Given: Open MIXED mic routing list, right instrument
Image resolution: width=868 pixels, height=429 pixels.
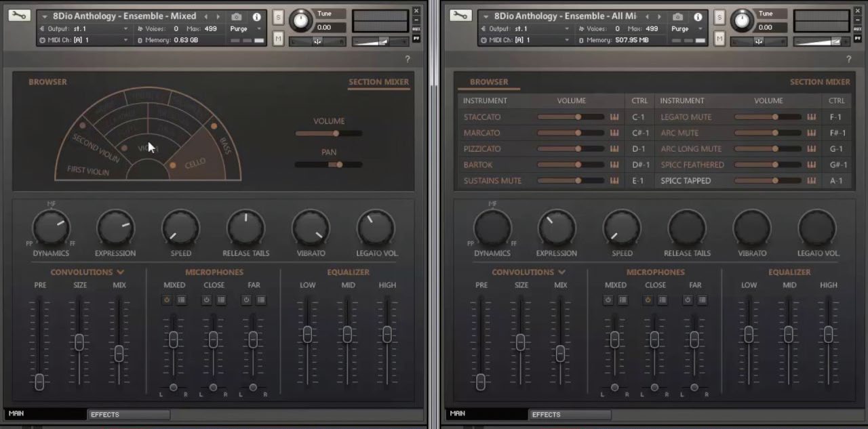Looking at the screenshot, I should pos(623,300).
